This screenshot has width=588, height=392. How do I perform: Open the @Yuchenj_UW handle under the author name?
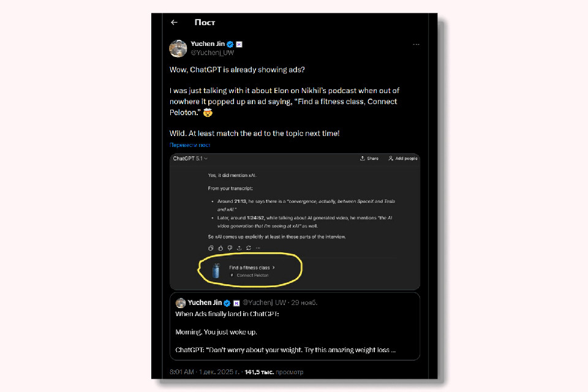tap(213, 53)
